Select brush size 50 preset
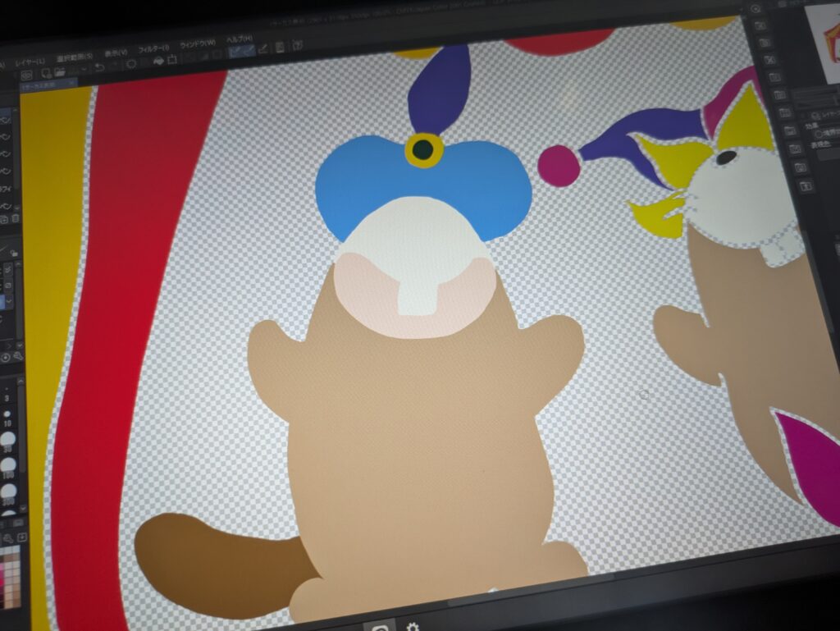 coord(7,441)
